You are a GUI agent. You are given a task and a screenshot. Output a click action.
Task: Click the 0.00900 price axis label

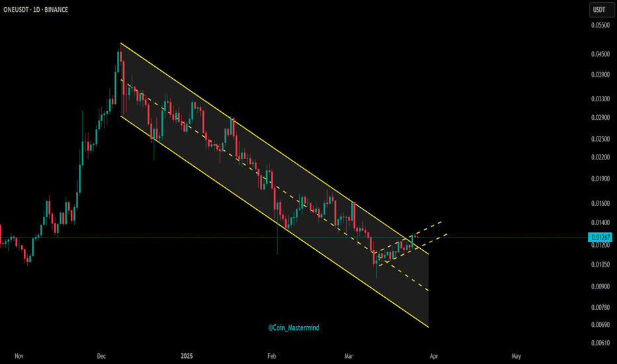pos(600,287)
